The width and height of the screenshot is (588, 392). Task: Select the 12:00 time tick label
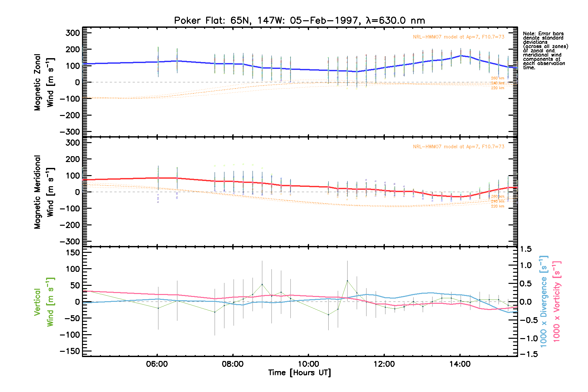pyautogui.click(x=384, y=364)
